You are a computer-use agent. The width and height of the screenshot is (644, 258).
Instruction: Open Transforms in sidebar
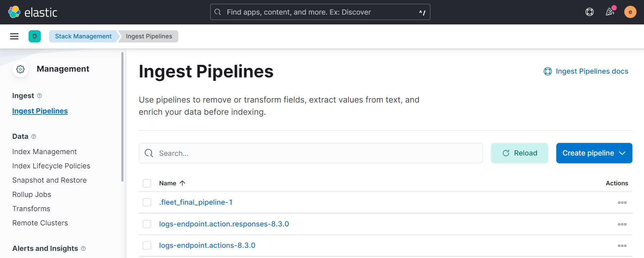[x=31, y=209]
